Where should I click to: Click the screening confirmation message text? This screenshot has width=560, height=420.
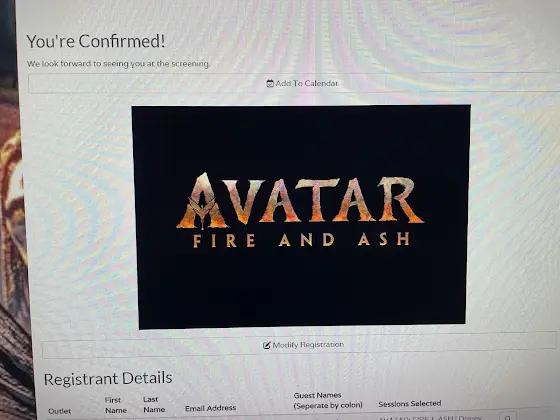(119, 64)
